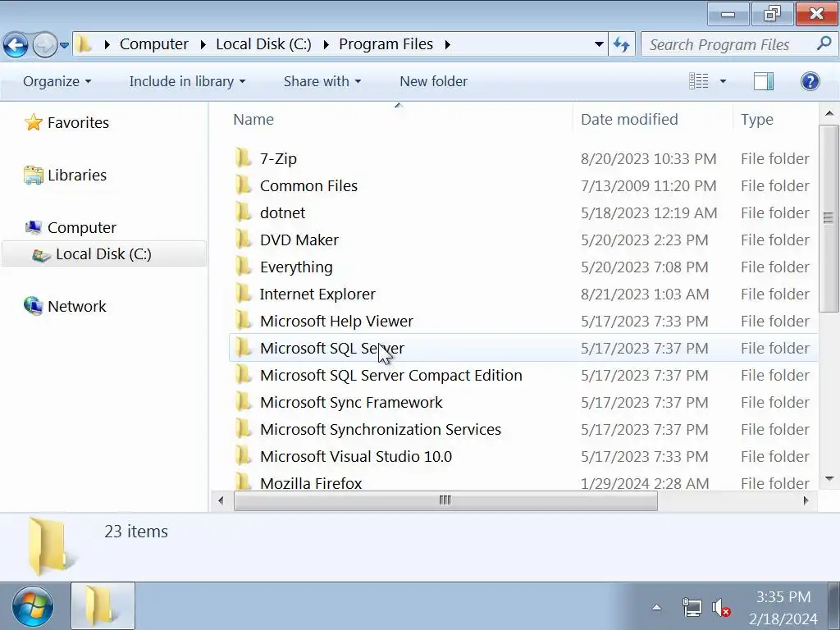Viewport: 840px width, 630px height.
Task: Click the Show desktop strip
Action: point(833,606)
